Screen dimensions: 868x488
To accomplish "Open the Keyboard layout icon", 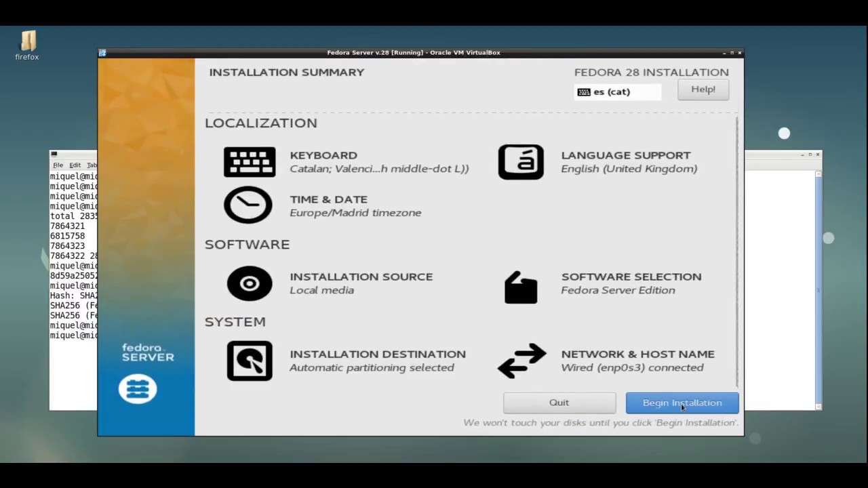I will pos(250,162).
